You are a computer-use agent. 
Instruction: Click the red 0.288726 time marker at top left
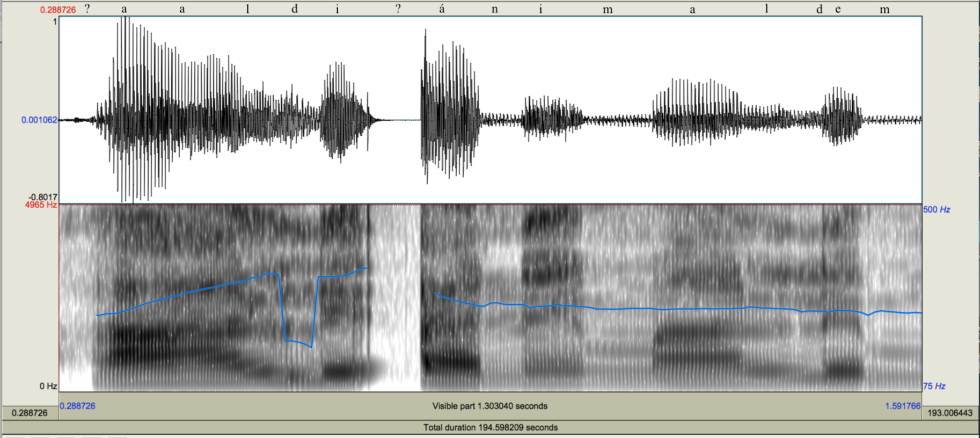tap(58, 10)
